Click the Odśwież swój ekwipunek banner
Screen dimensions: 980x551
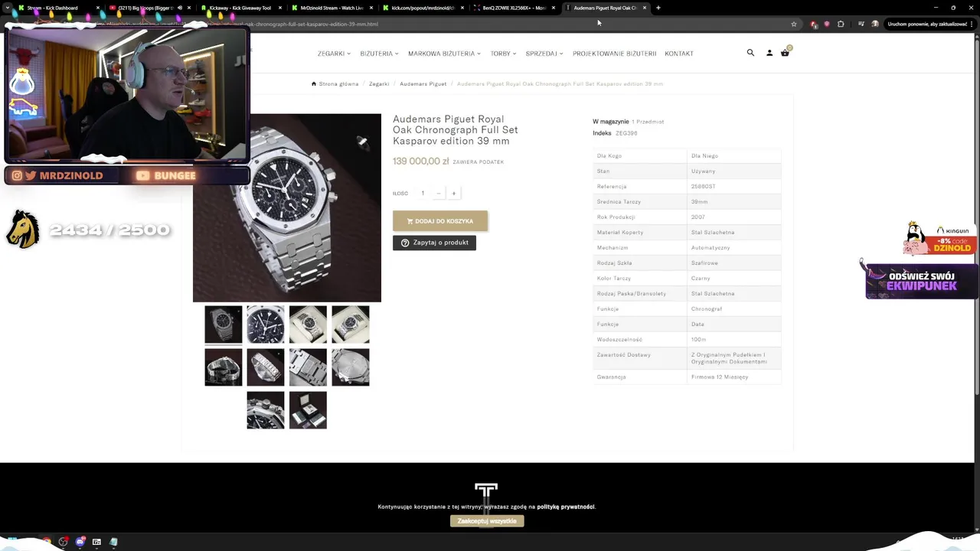921,281
